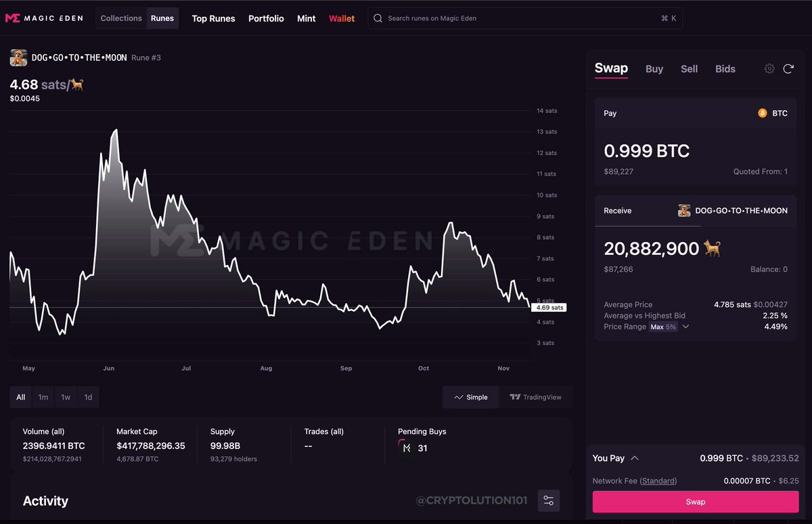
Task: Switch to the Sell tab
Action: tap(689, 68)
